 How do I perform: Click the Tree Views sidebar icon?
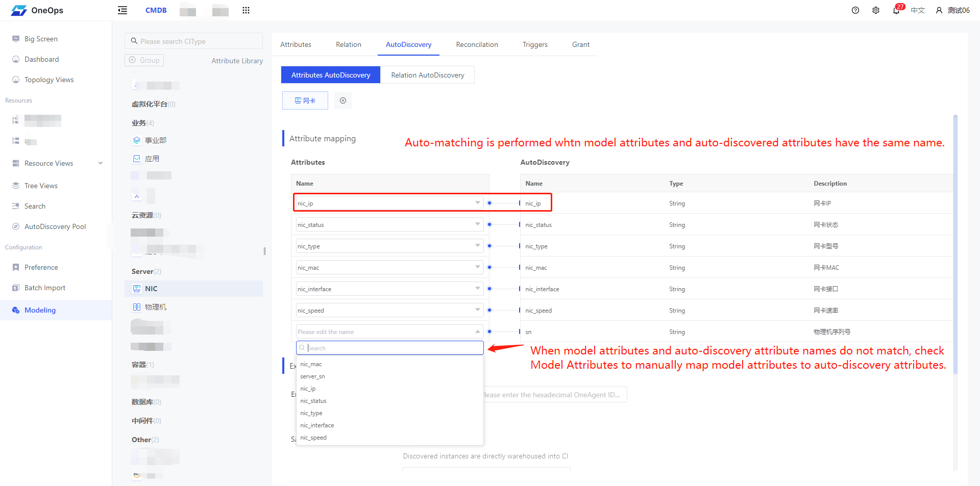click(16, 186)
